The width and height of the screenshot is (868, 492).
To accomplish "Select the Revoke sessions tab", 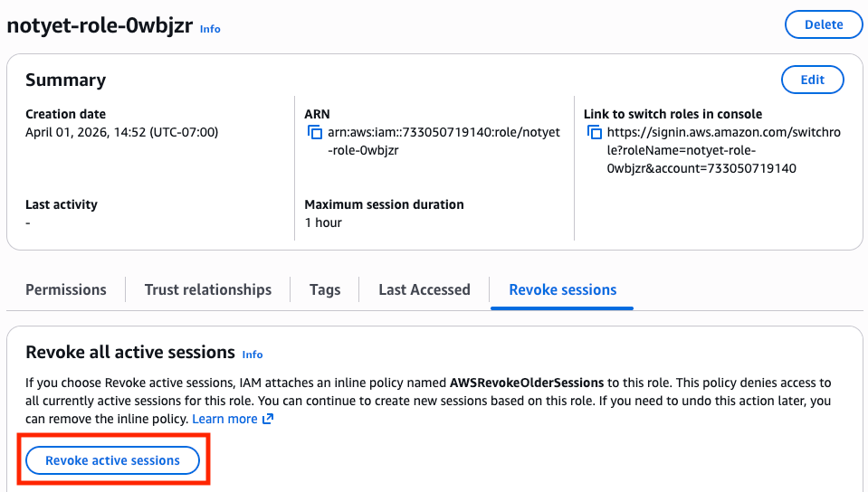I will (x=562, y=290).
